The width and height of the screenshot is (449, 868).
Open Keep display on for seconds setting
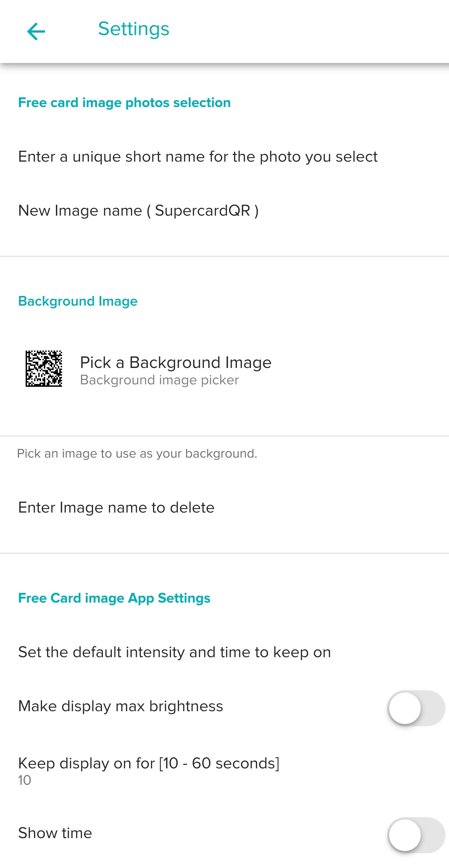coord(224,771)
